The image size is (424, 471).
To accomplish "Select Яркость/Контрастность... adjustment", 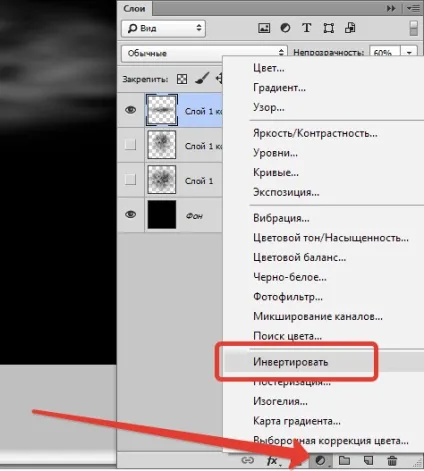I will pos(315,133).
